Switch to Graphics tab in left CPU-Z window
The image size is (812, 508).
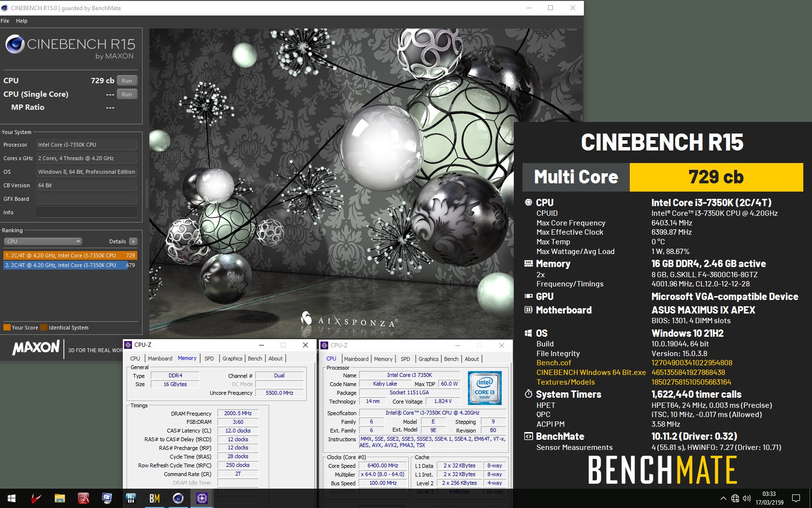point(232,359)
